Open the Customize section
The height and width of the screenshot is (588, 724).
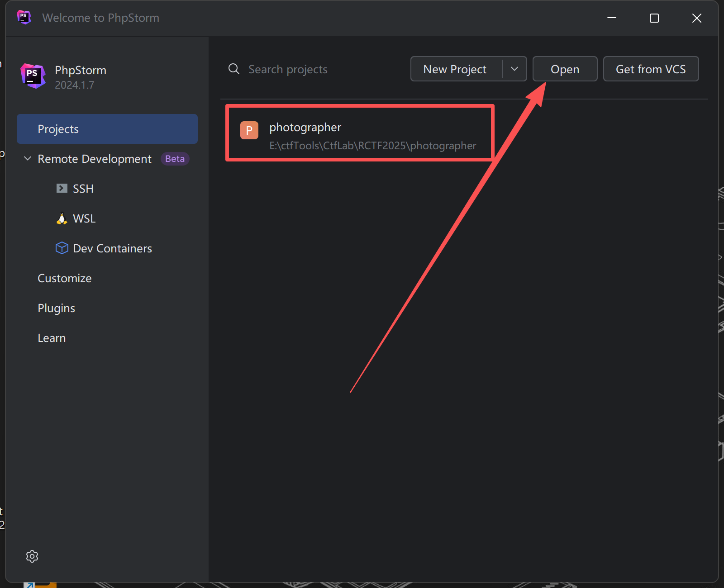coord(65,278)
